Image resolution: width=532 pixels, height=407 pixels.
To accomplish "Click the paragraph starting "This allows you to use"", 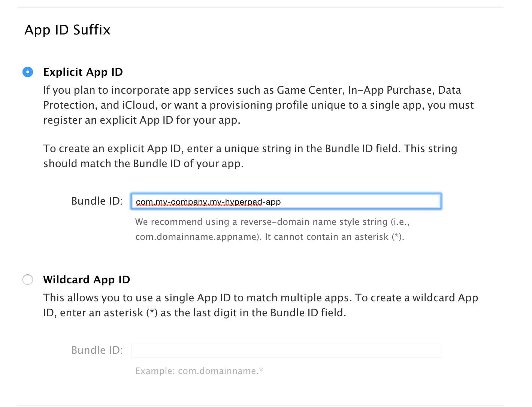I will [x=261, y=305].
